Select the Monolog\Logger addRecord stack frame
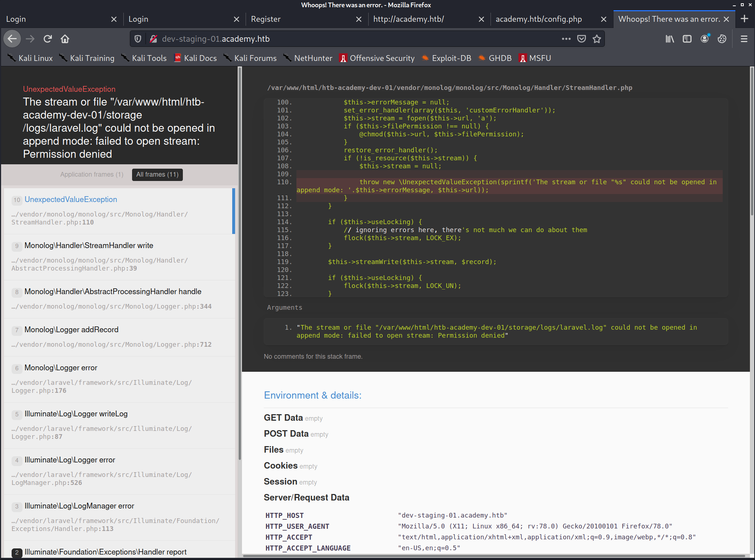The width and height of the screenshot is (755, 560). (71, 330)
